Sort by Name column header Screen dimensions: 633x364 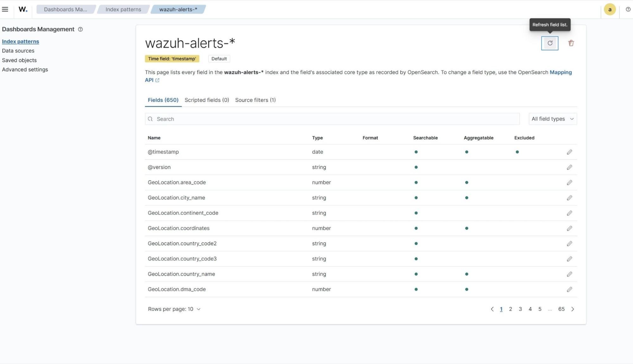point(154,138)
